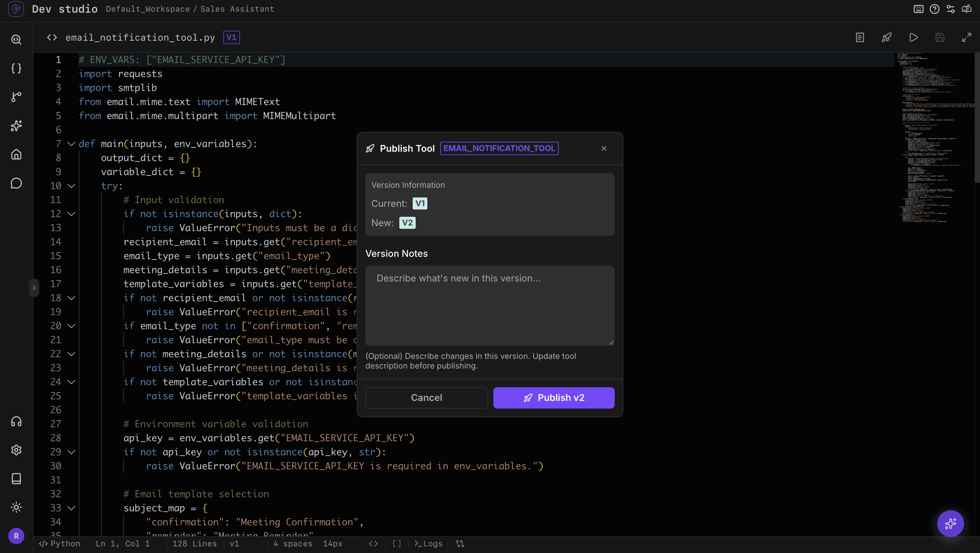Screen dimensions: 980x553
Task: Collapse the fold on line 20
Action: pos(71,326)
